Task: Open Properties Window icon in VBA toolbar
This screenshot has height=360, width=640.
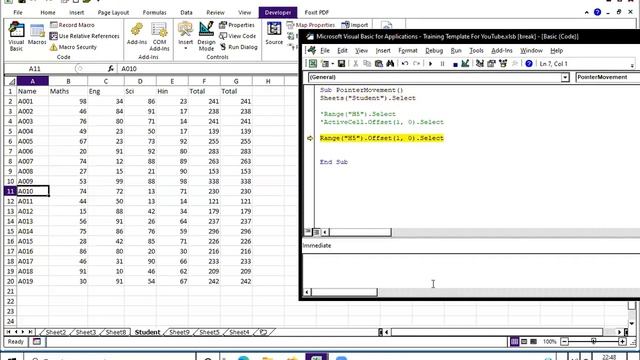Action: tap(491, 64)
